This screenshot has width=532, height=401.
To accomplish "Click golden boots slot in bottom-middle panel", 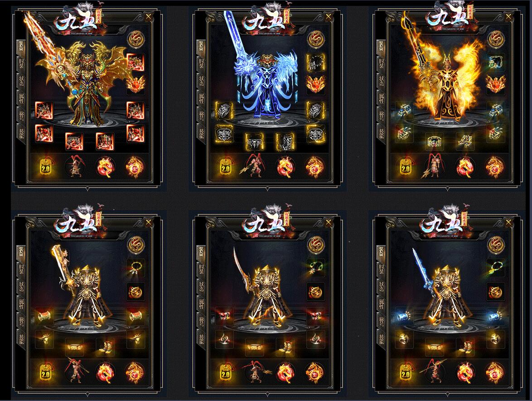I will tap(284, 346).
